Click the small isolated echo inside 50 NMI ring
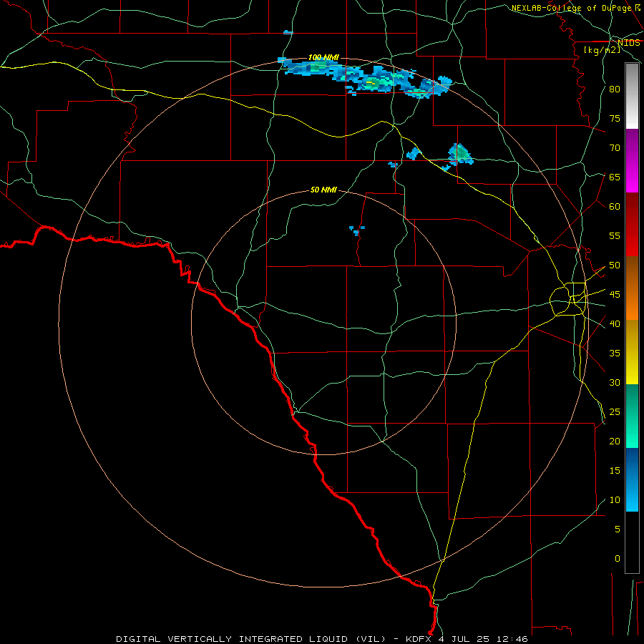 356,230
